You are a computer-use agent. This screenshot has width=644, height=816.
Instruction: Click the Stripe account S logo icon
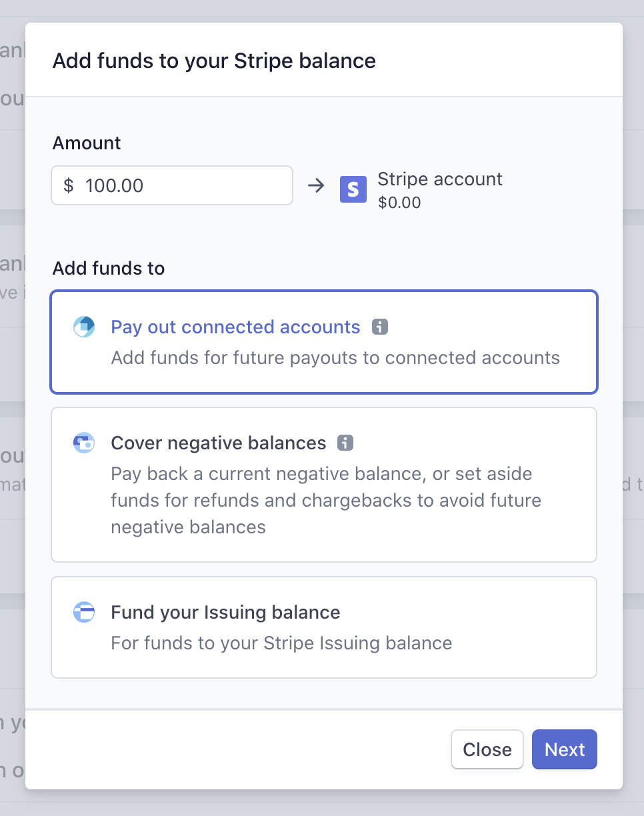353,189
